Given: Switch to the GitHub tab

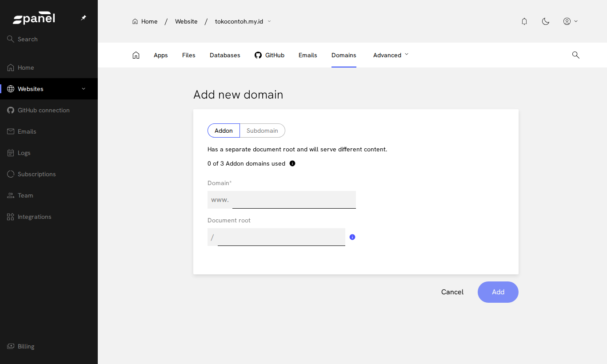Looking at the screenshot, I should [269, 55].
